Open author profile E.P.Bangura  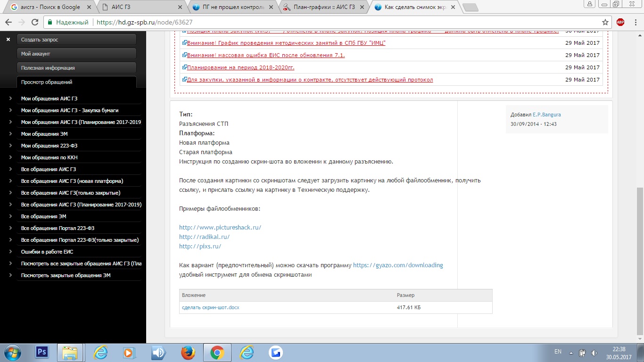547,115
